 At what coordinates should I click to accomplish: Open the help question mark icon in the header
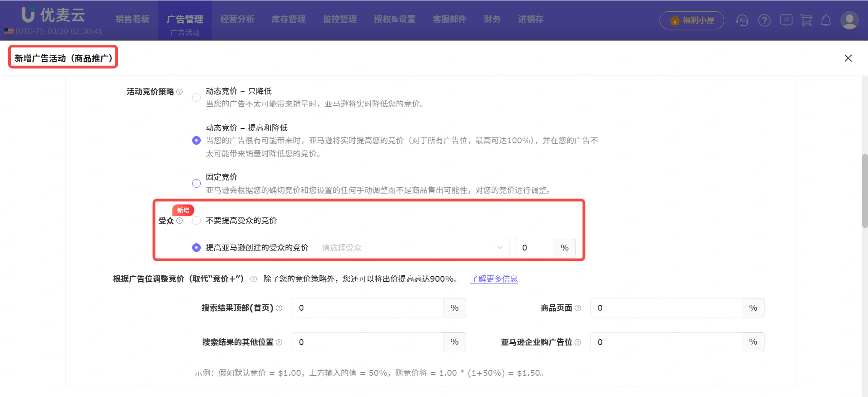(764, 20)
